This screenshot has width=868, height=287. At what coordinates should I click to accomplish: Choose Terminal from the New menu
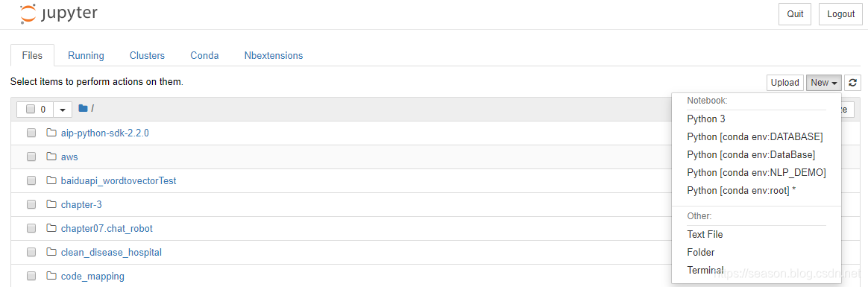[705, 270]
